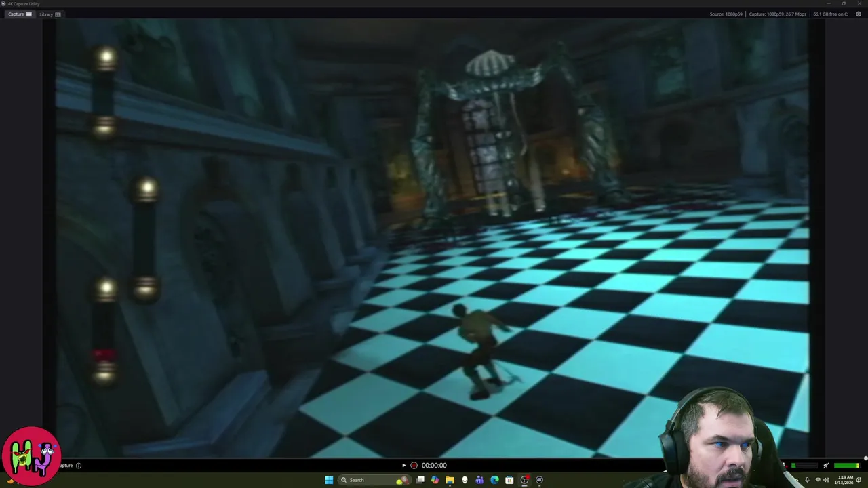Open File Explorer from the taskbar
This screenshot has width=868, height=488.
(x=450, y=480)
